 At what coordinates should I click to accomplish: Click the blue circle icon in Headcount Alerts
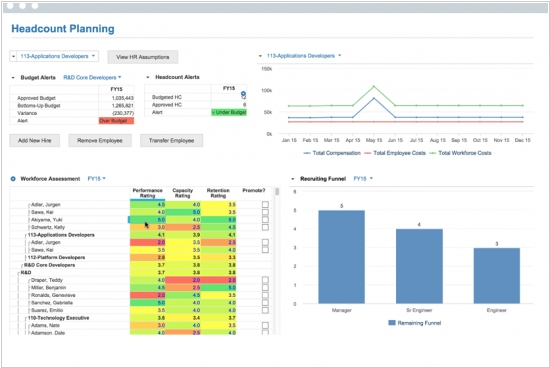tap(243, 94)
